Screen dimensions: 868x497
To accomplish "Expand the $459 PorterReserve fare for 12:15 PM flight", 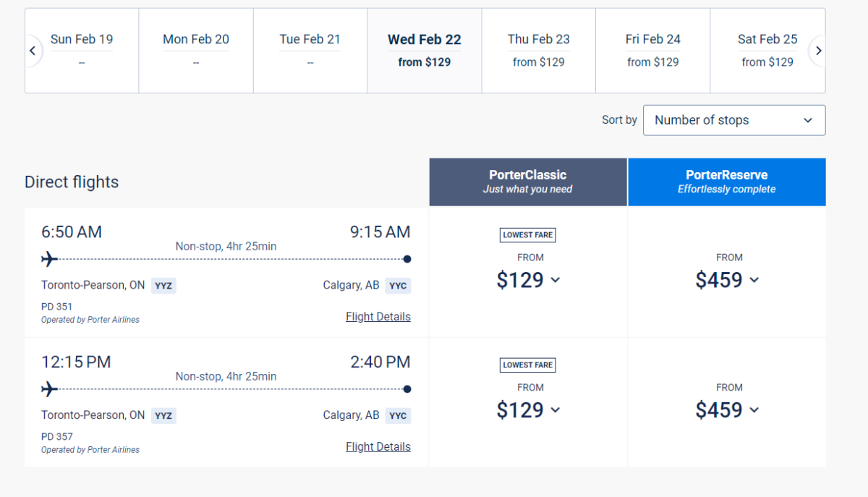I will click(x=728, y=410).
